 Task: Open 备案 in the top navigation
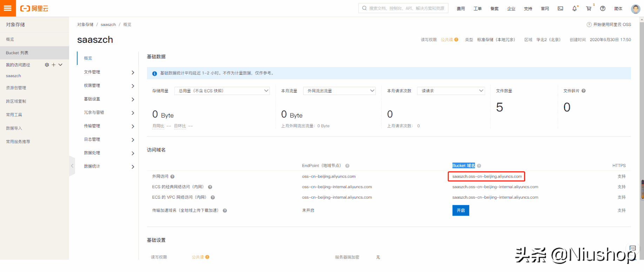pos(495,9)
